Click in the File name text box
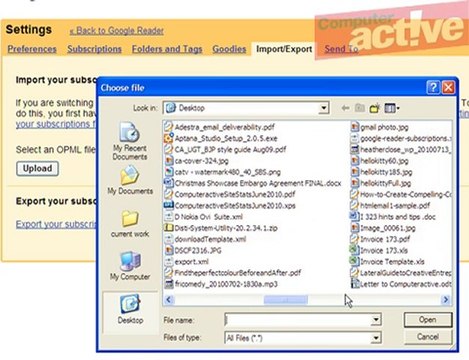This screenshot has width=469, height=360. 298,320
